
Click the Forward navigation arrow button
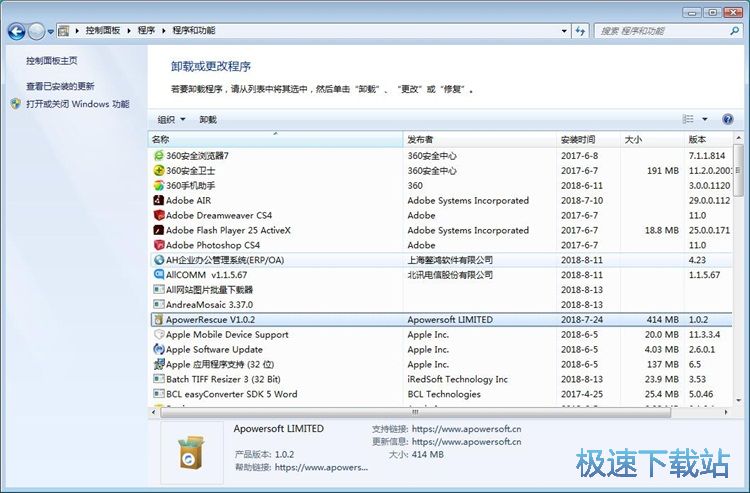(36, 32)
